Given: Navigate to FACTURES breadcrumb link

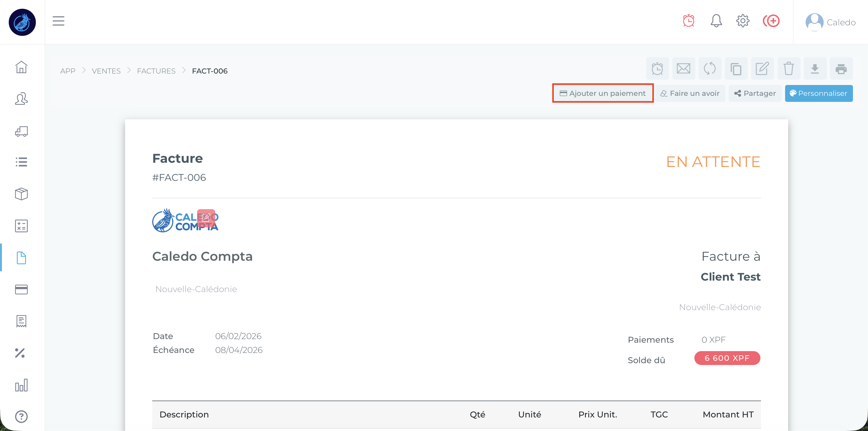Looking at the screenshot, I should tap(156, 71).
